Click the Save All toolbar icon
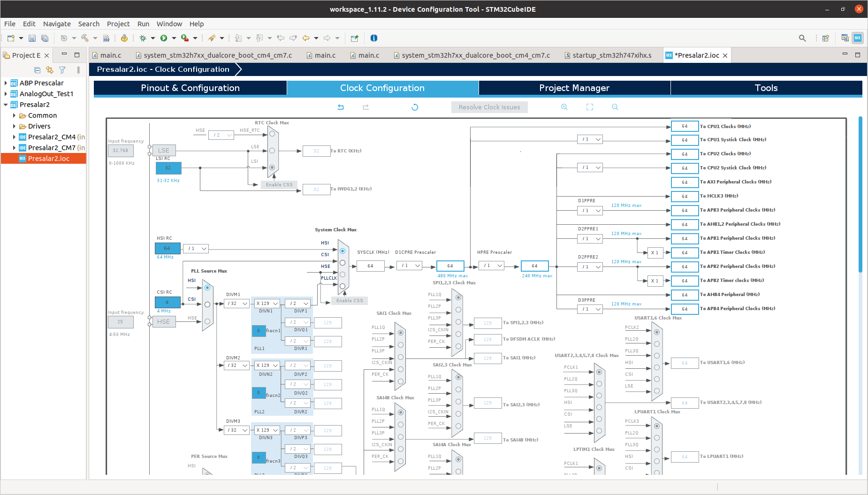Image resolution: width=868 pixels, height=495 pixels. (x=45, y=38)
